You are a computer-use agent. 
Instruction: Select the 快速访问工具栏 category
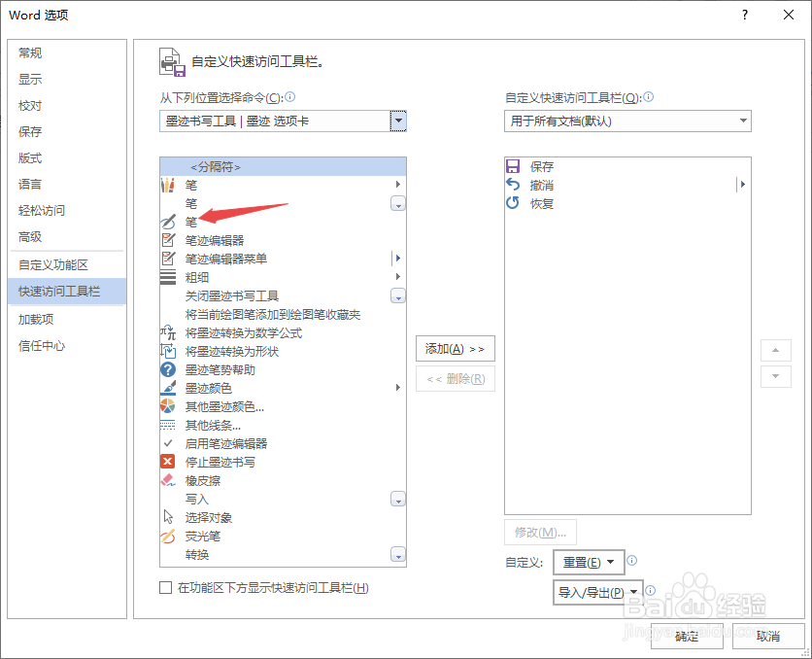click(x=67, y=292)
